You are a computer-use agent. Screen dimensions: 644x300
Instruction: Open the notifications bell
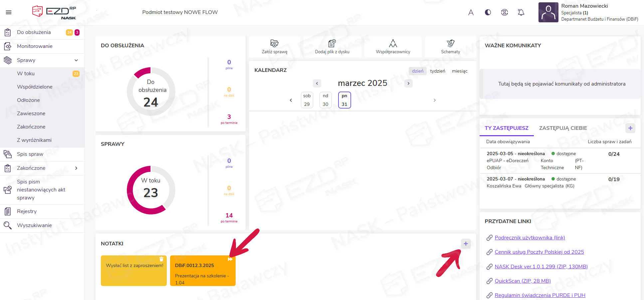click(x=521, y=12)
